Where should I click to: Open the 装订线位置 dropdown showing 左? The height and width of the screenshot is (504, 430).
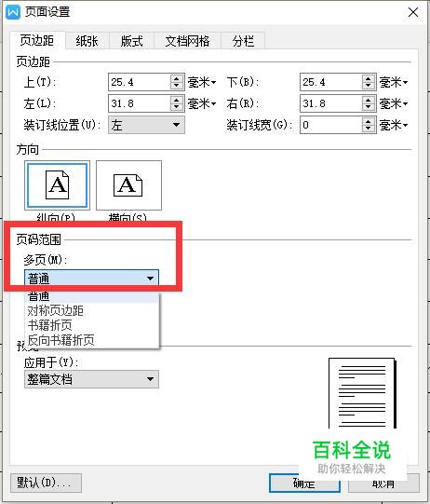pos(146,125)
